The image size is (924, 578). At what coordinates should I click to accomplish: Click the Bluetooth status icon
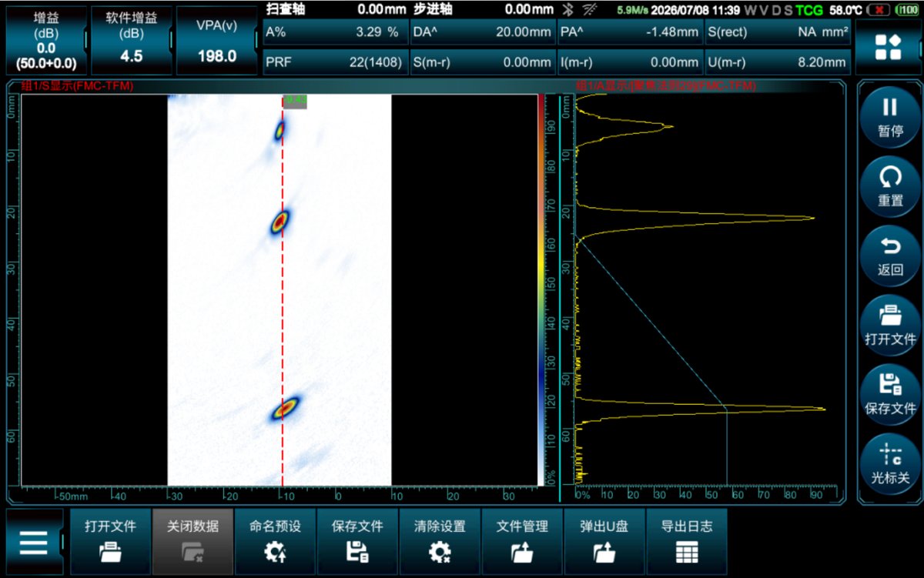pyautogui.click(x=569, y=10)
